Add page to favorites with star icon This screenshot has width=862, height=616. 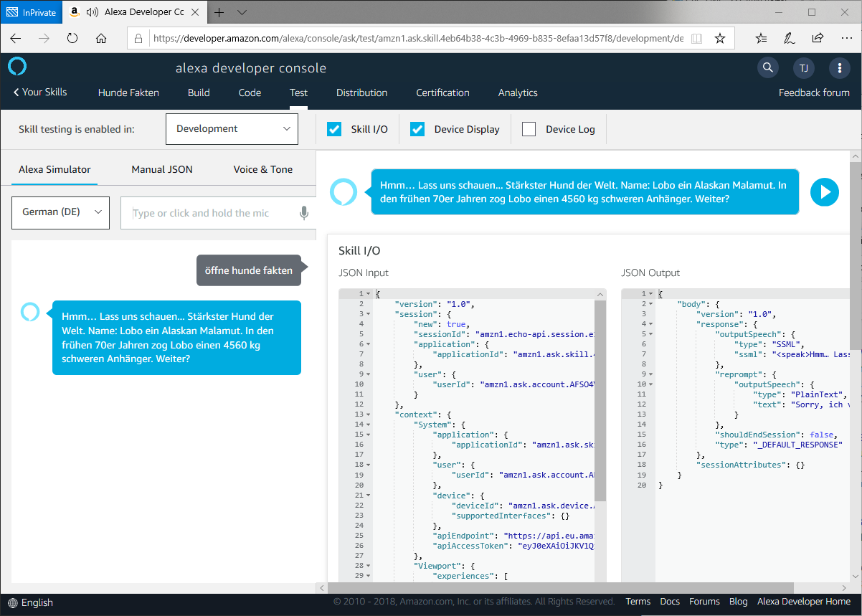[x=720, y=38]
